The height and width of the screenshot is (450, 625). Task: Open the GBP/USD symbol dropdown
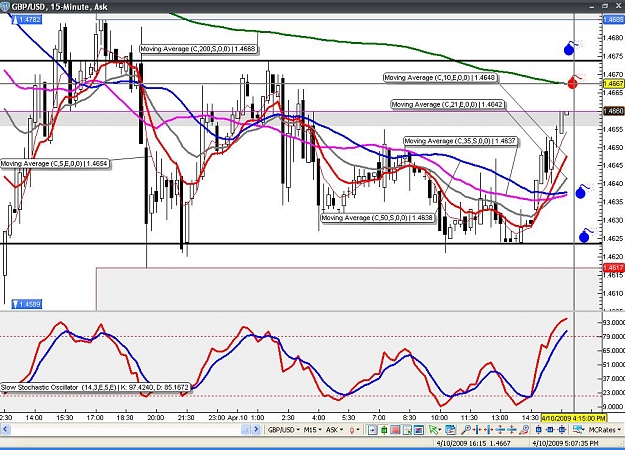coord(284,430)
